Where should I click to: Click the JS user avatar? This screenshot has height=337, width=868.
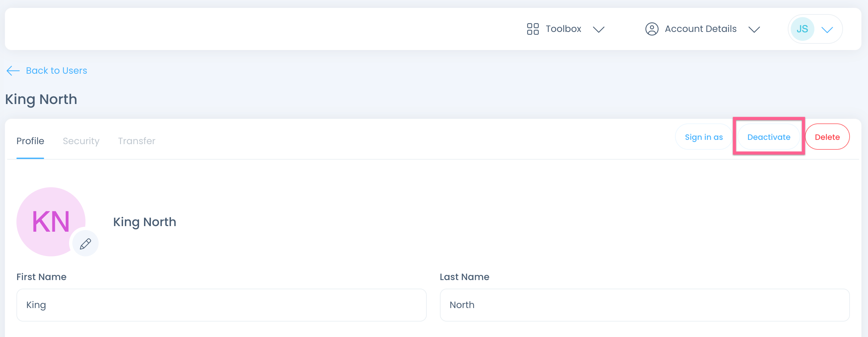tap(802, 29)
